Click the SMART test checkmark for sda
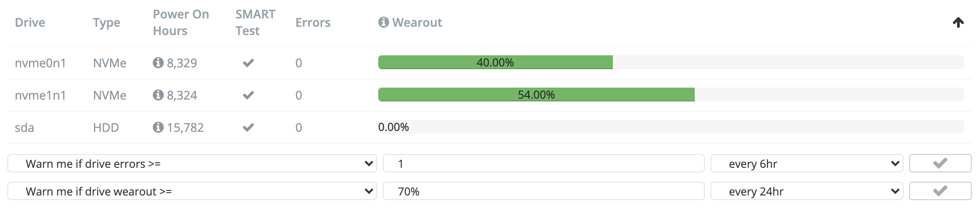 248,127
